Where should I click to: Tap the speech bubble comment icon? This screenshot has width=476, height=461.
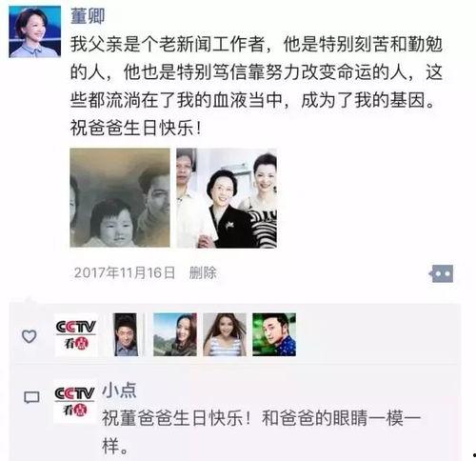[31, 397]
